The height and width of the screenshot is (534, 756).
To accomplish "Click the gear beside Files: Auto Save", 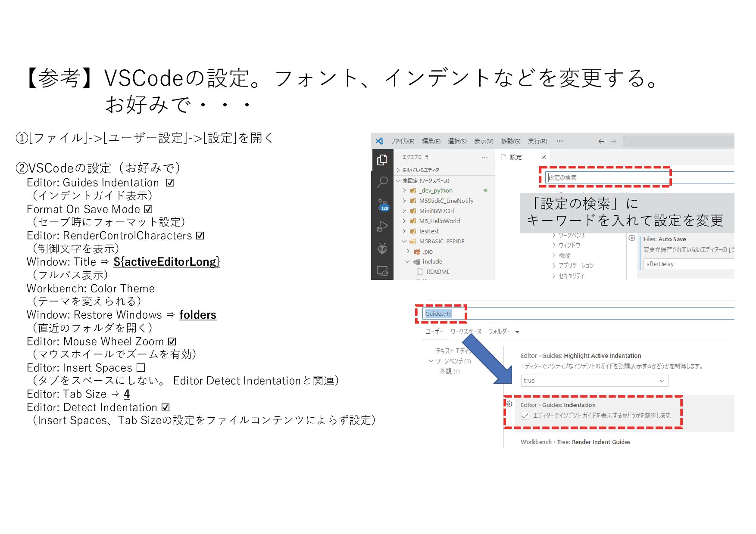I will 632,238.
